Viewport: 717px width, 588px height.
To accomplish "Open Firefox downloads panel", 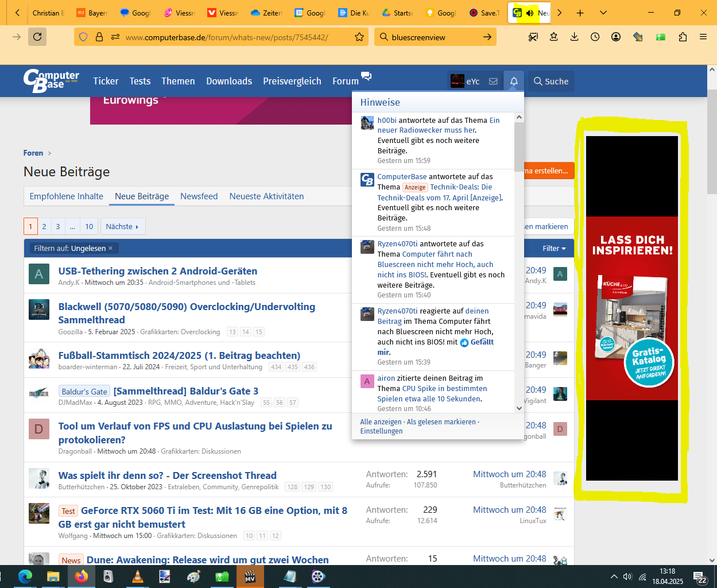I will (574, 37).
